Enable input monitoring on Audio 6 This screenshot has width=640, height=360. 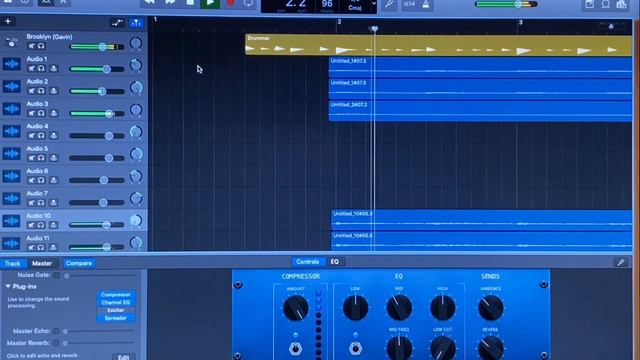tap(53, 180)
